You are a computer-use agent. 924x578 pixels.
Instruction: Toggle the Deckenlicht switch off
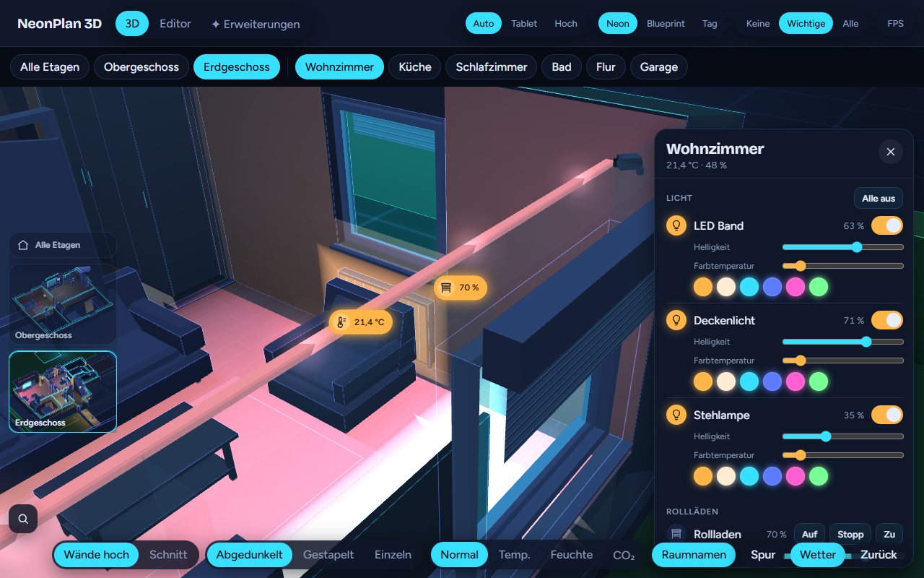point(887,320)
